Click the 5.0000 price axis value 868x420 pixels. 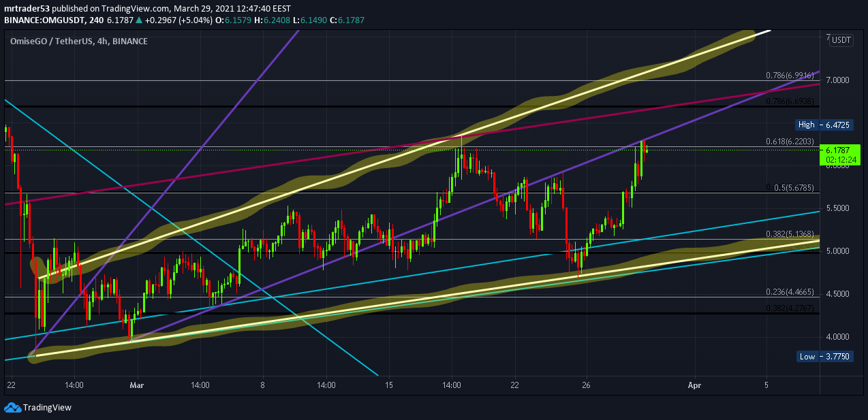click(x=837, y=251)
